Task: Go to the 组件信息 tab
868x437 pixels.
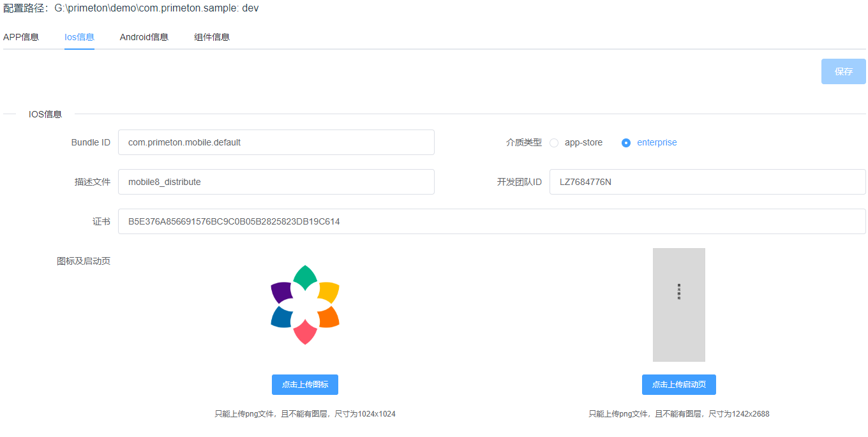Action: pyautogui.click(x=212, y=37)
